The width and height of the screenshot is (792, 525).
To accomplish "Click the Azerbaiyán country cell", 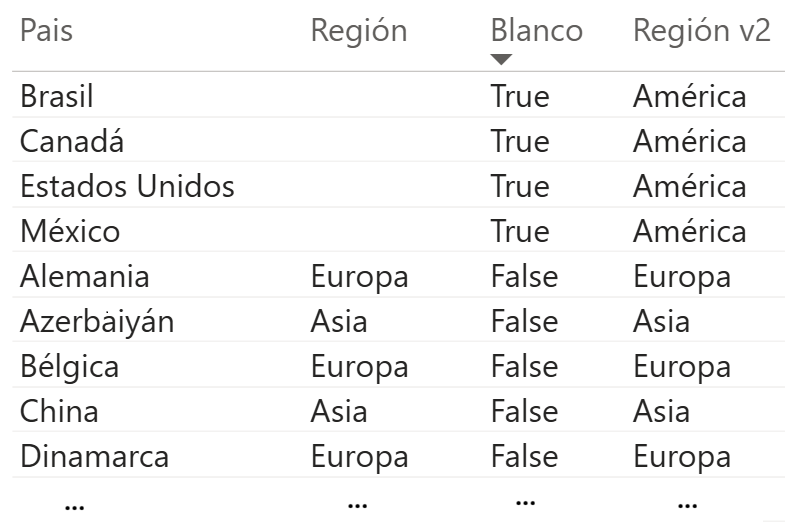I will [97, 322].
